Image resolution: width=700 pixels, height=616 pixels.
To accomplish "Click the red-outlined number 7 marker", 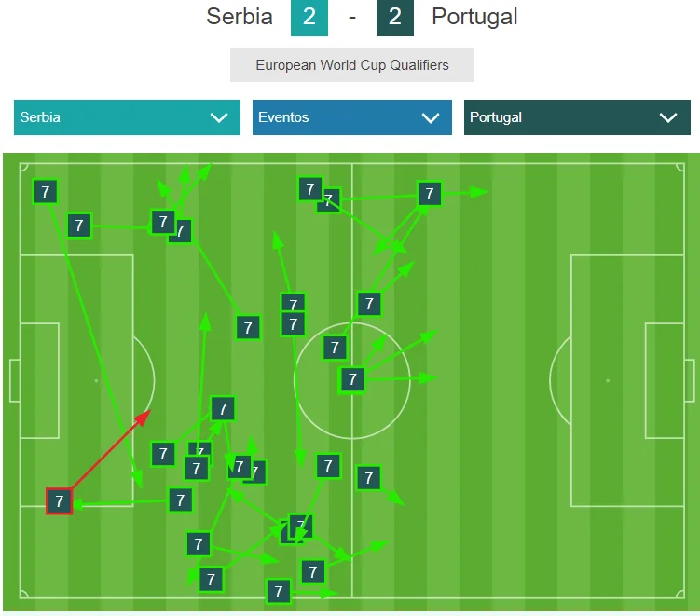I will click(60, 501).
